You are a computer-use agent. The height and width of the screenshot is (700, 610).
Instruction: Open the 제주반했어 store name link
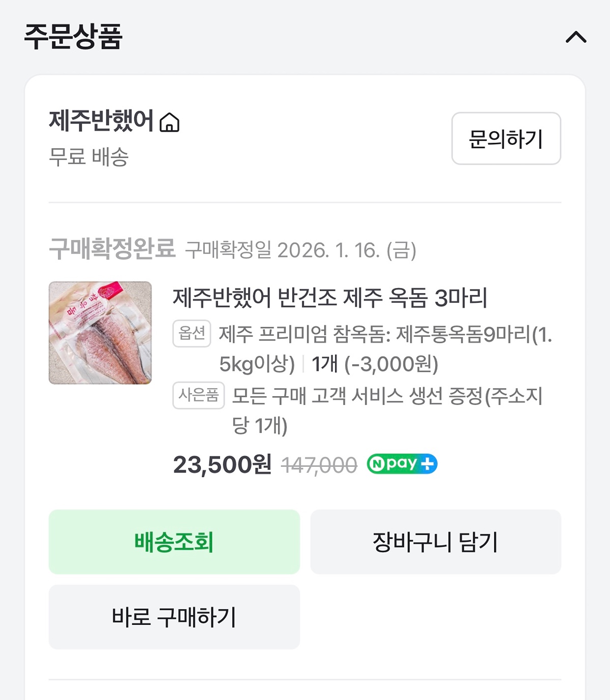pos(101,121)
